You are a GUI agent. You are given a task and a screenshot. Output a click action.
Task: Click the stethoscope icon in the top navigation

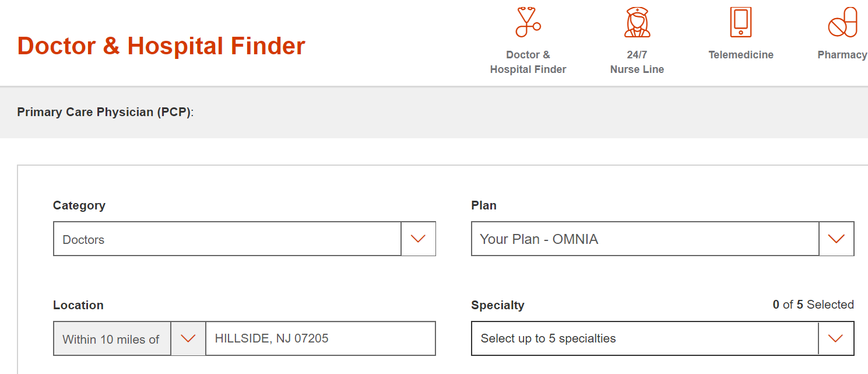pos(528,22)
